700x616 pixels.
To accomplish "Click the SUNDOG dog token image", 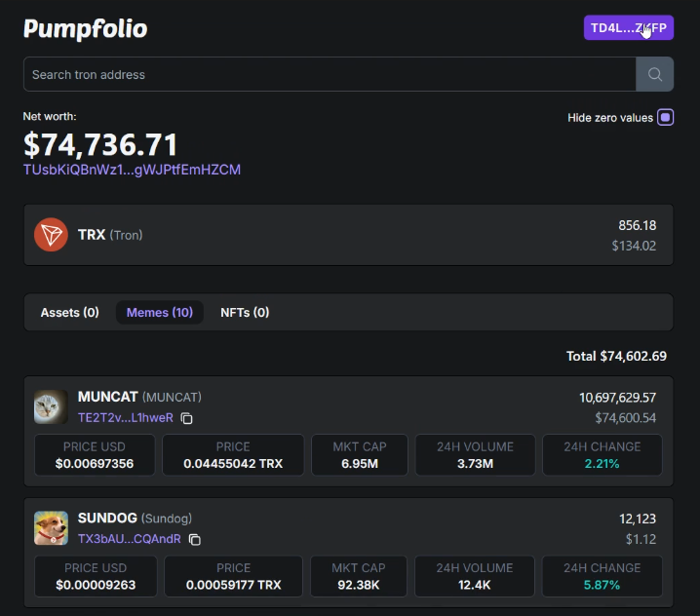I will [x=51, y=528].
